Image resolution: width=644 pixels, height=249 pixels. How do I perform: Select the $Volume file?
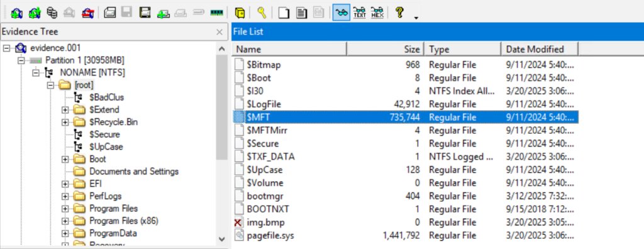pyautogui.click(x=406, y=183)
